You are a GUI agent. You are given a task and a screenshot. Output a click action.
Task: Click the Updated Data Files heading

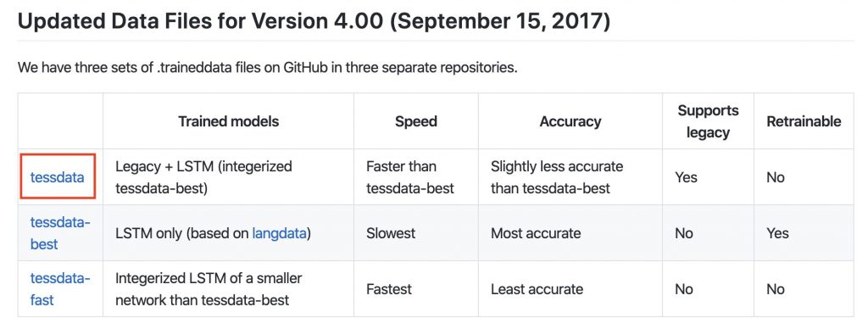point(314,21)
